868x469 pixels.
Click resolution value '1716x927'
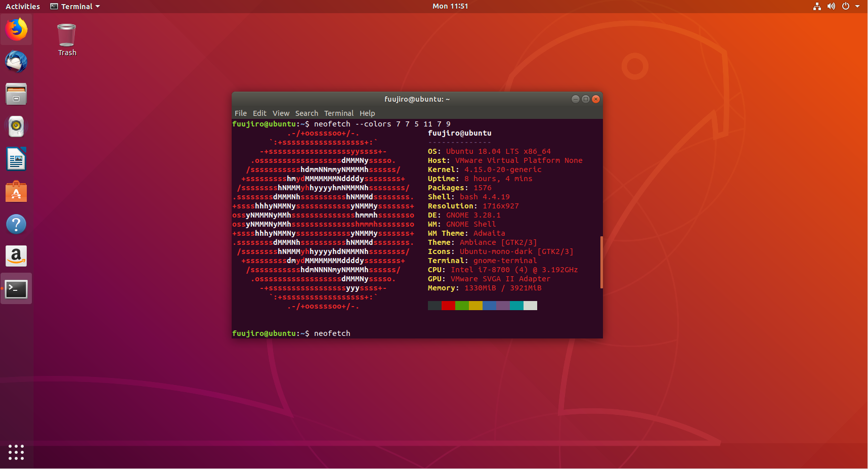click(x=501, y=206)
